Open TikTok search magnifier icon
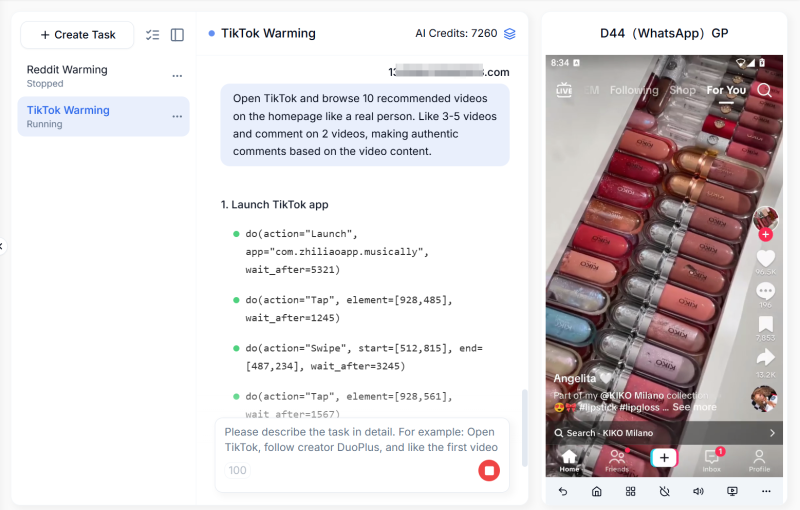The image size is (800, 510). click(764, 90)
